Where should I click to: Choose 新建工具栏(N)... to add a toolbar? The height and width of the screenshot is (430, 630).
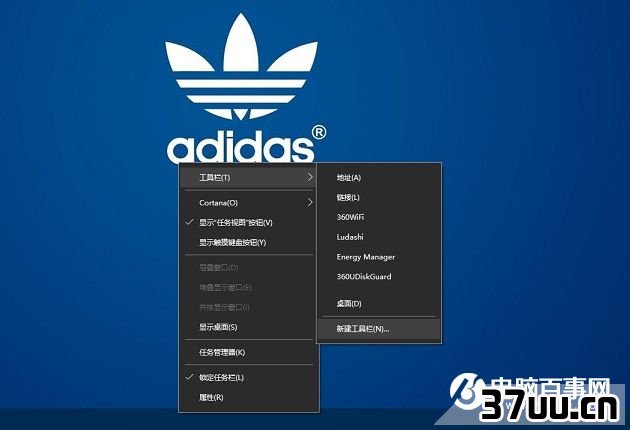pyautogui.click(x=379, y=329)
